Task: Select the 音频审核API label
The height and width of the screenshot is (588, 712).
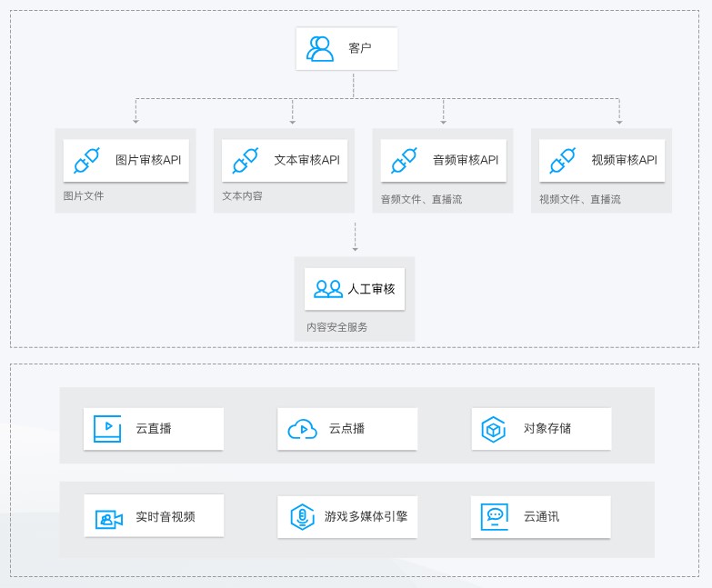Action: pyautogui.click(x=466, y=160)
